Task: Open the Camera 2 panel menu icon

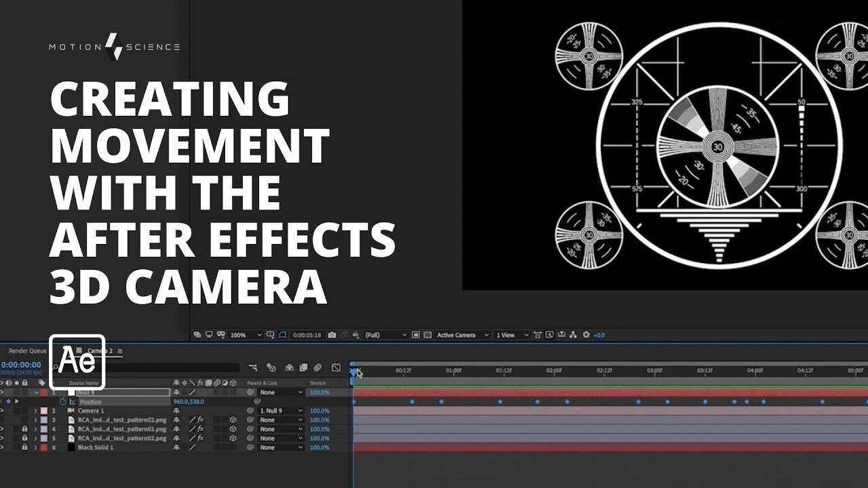Action: [120, 351]
